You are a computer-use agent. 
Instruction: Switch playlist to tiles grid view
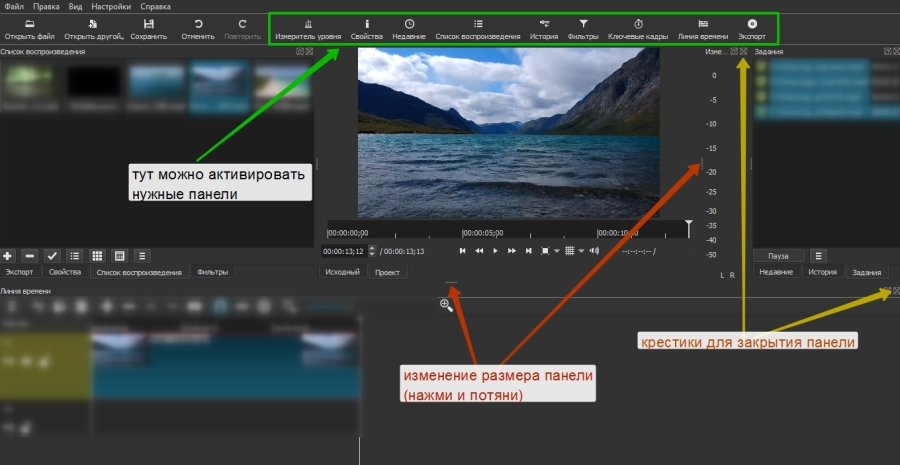click(98, 256)
